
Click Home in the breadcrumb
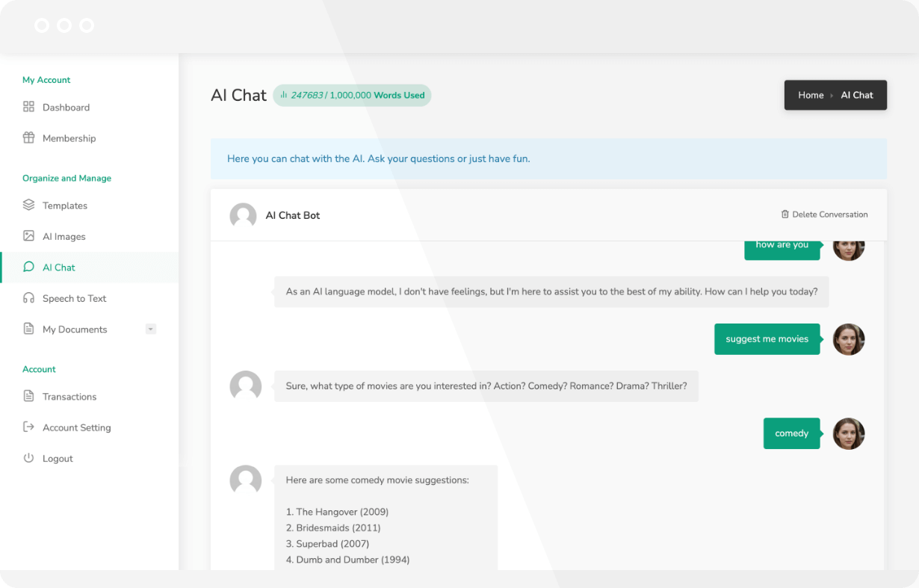[811, 95]
